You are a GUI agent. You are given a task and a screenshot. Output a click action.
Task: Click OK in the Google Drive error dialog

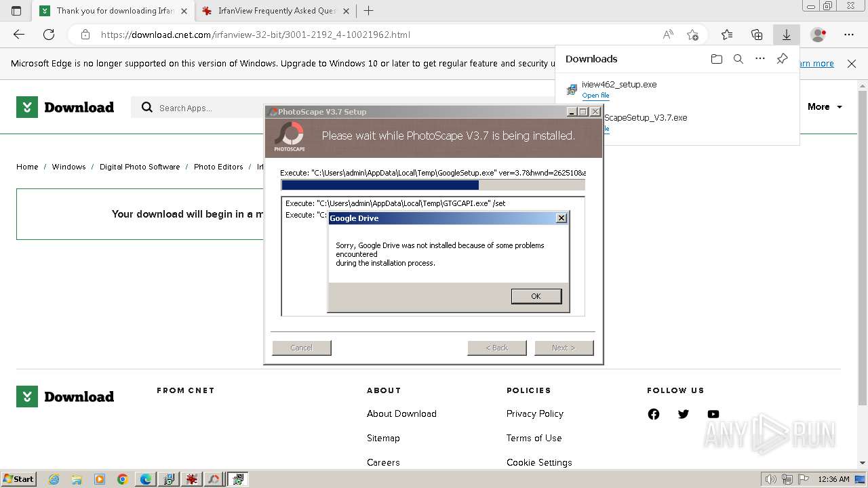[536, 296]
